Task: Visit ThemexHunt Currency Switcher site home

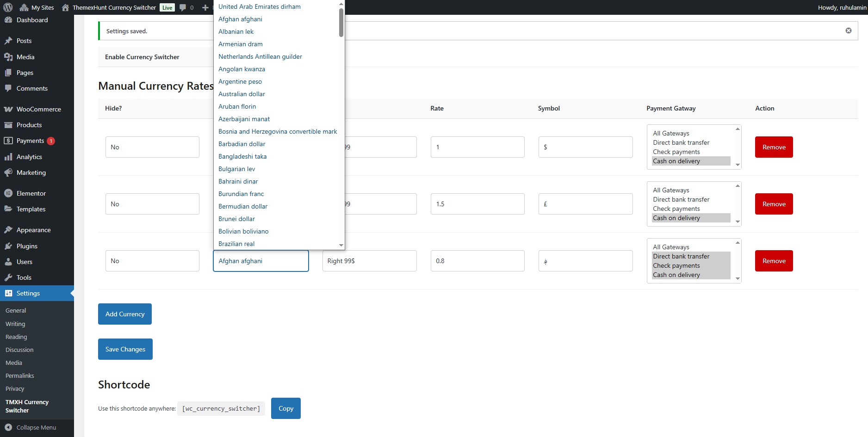Action: click(x=109, y=7)
